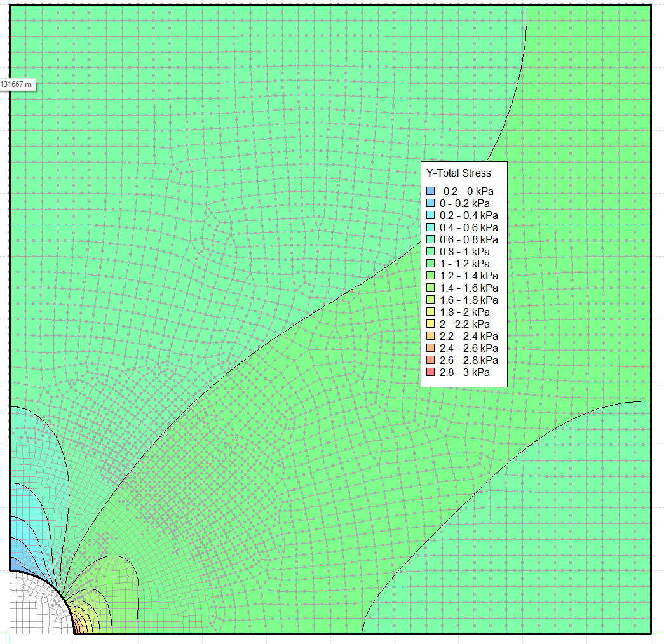
Task: Click the '1.8 - 2 kPa' legend label
Action: click(x=464, y=312)
